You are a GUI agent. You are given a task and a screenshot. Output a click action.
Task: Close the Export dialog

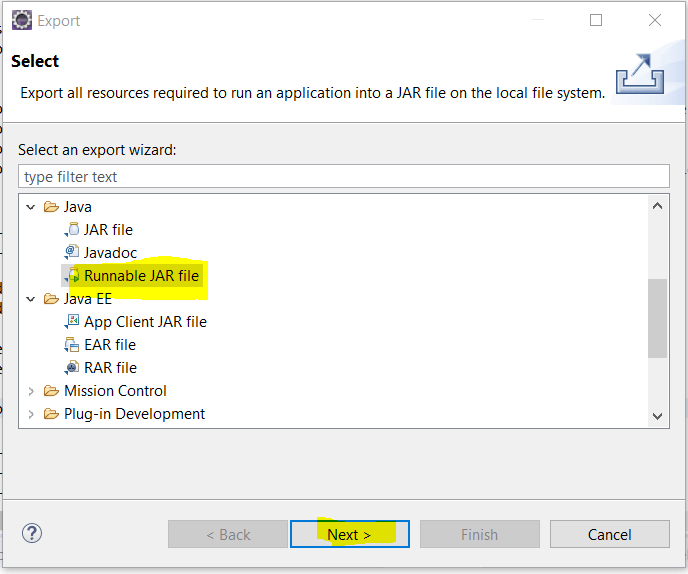pyautogui.click(x=655, y=20)
